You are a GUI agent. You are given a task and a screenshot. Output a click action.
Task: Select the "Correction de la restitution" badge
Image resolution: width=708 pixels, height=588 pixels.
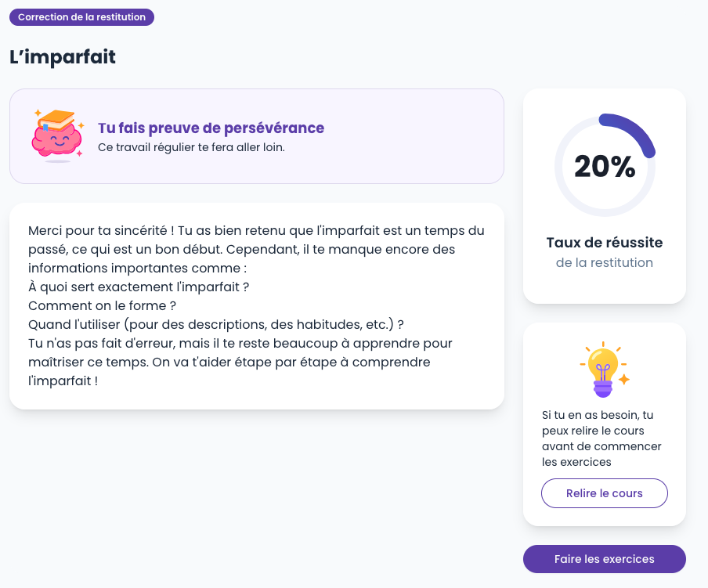pyautogui.click(x=81, y=17)
